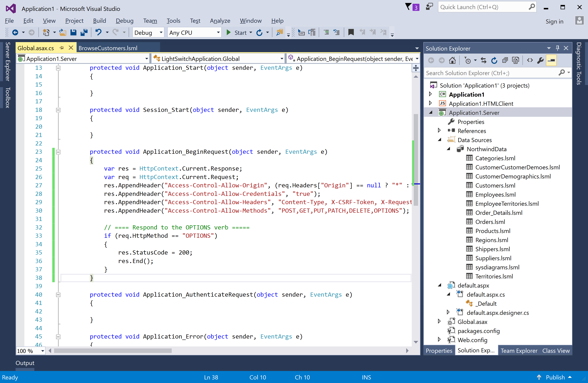Open Properties wrench icon in Solution Explorer
Viewport: 588px width, 383px height.
540,60
